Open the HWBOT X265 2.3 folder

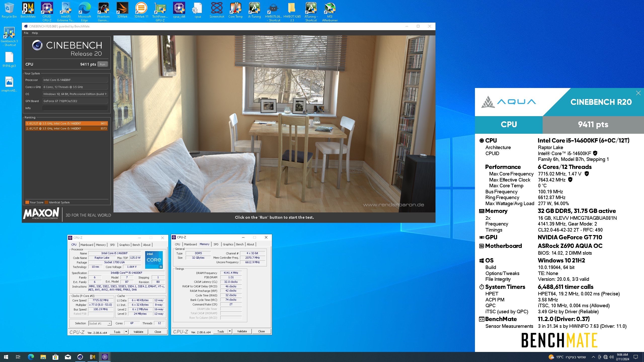coord(292,12)
